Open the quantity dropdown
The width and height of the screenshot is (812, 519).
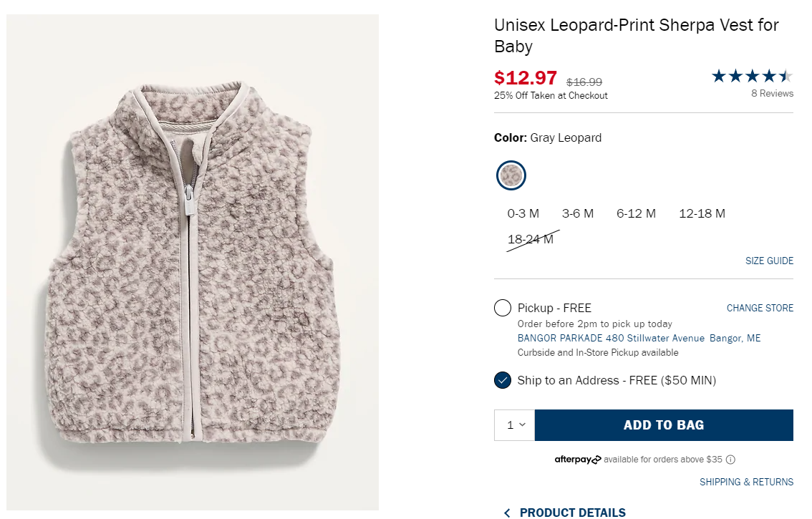tap(515, 425)
